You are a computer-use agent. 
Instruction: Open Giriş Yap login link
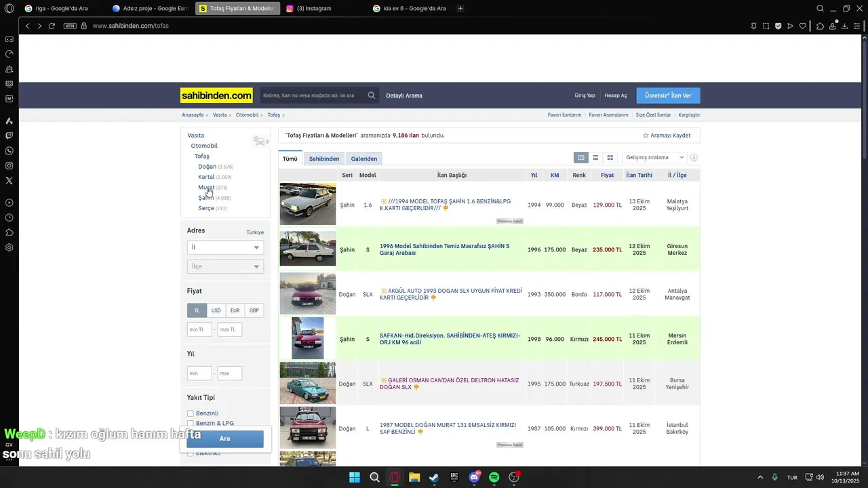tap(585, 96)
